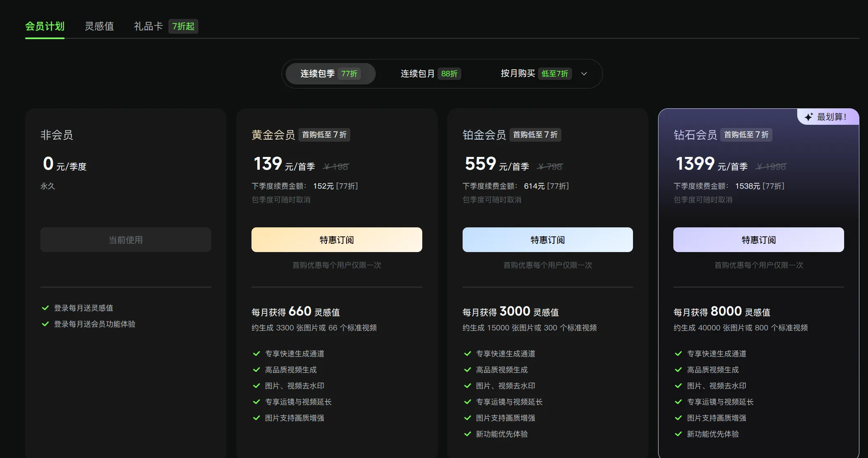Click 铂金会员 checkmark for 专享运镜与视频延长

pos(468,402)
